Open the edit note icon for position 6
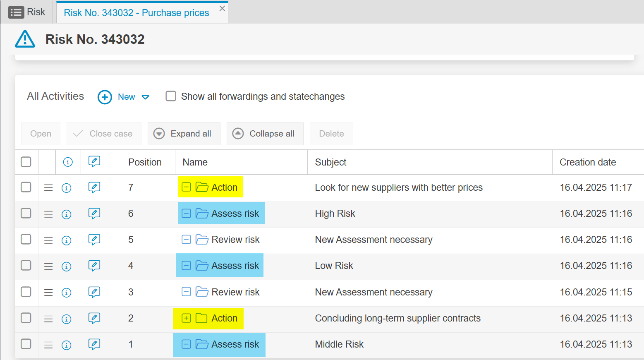This screenshot has height=360, width=644. point(94,214)
